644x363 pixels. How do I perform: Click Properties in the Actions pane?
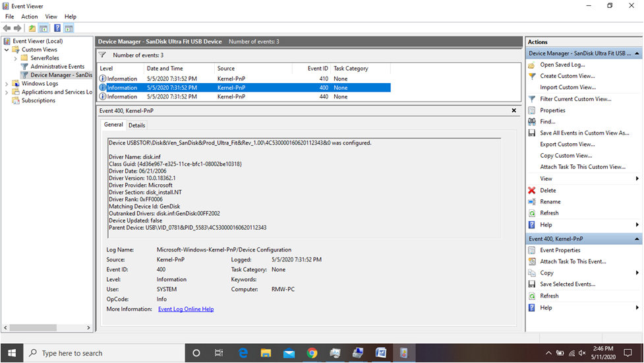pos(552,111)
